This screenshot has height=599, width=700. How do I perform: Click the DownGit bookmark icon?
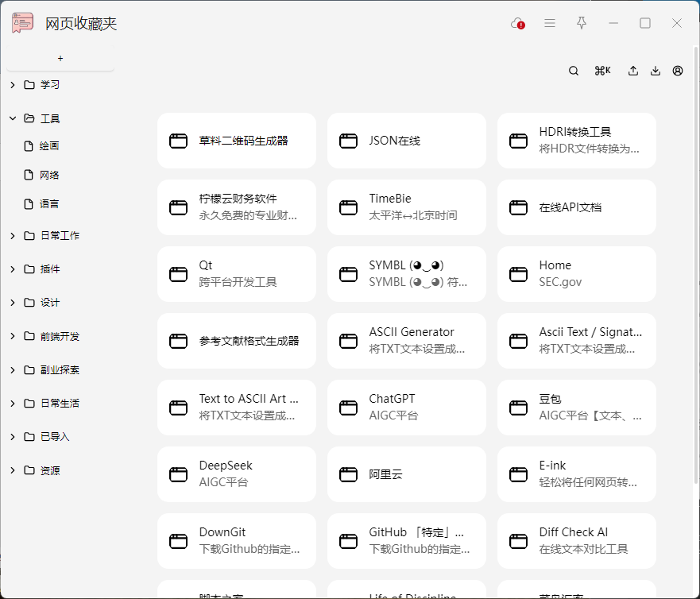(x=178, y=541)
